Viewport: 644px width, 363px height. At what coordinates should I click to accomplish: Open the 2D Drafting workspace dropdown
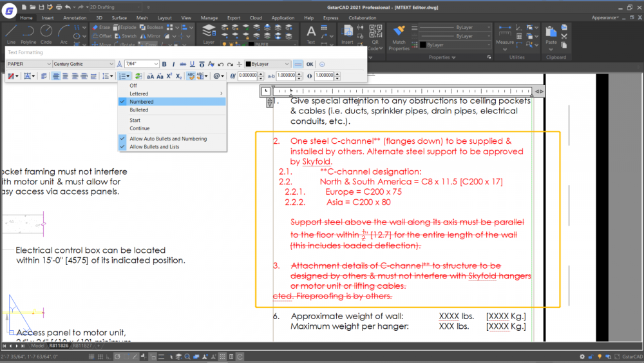pyautogui.click(x=115, y=7)
